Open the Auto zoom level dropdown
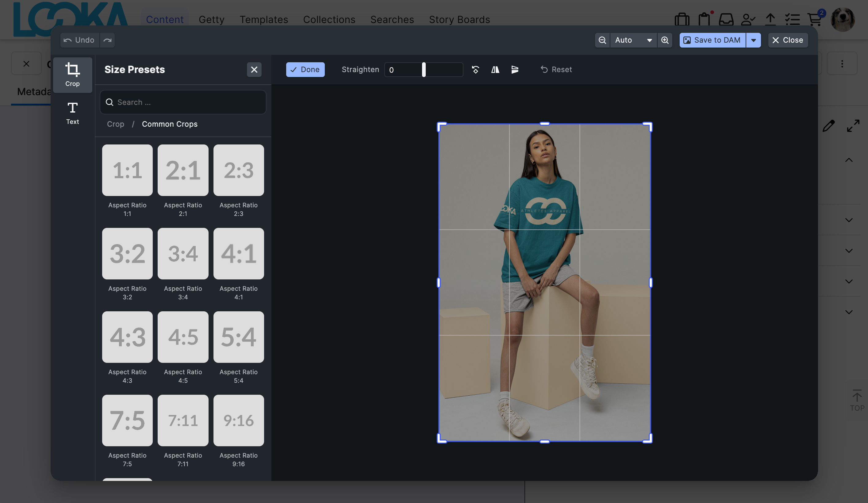The image size is (868, 503). point(633,40)
